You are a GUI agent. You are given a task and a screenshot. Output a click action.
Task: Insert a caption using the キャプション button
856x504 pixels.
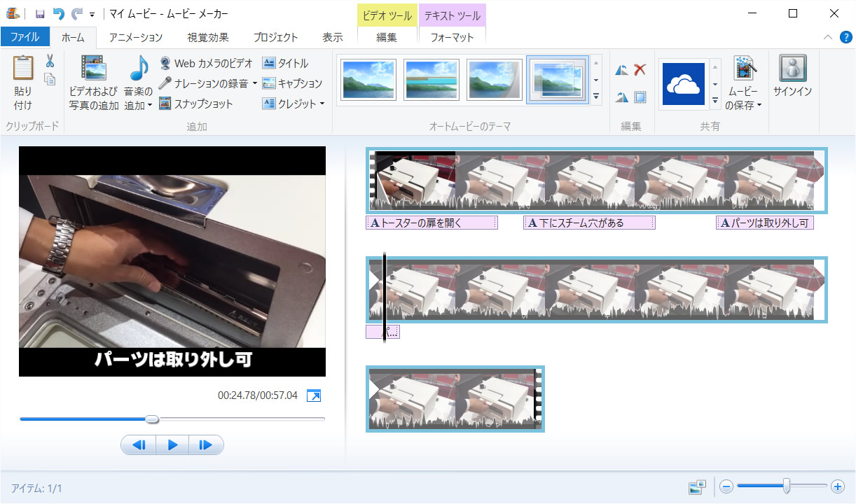[292, 83]
